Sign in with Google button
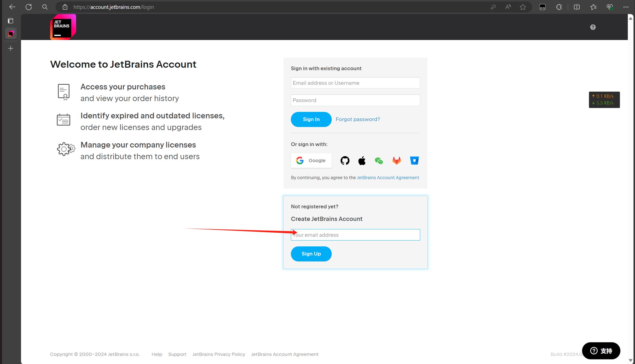 (x=311, y=161)
